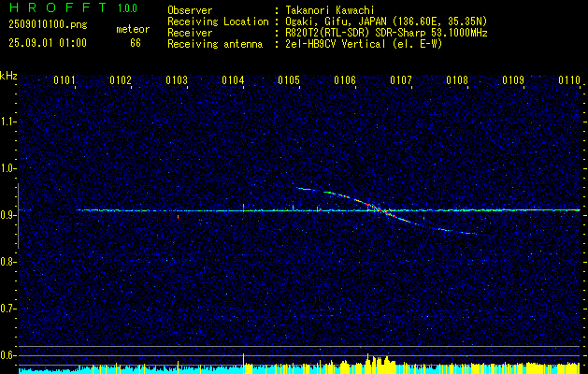The width and height of the screenshot is (588, 374).
Task: Click the gray vertical range bar near 0.9
Action: tap(18, 216)
